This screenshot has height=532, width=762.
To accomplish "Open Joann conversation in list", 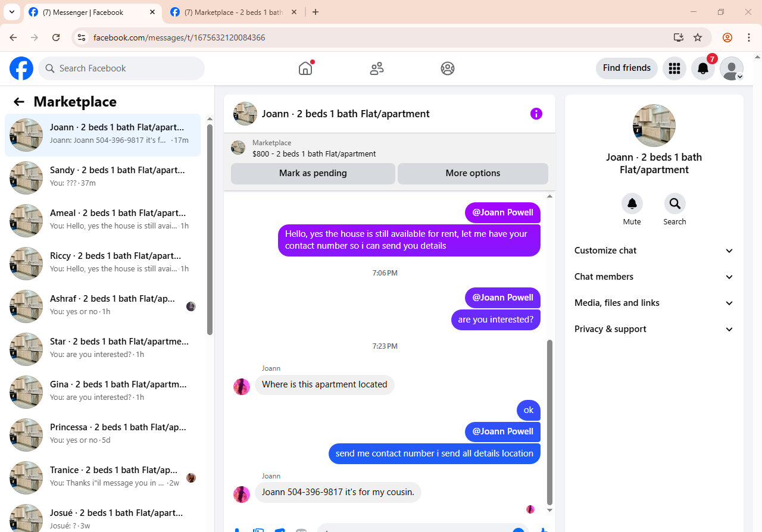I will [102, 135].
